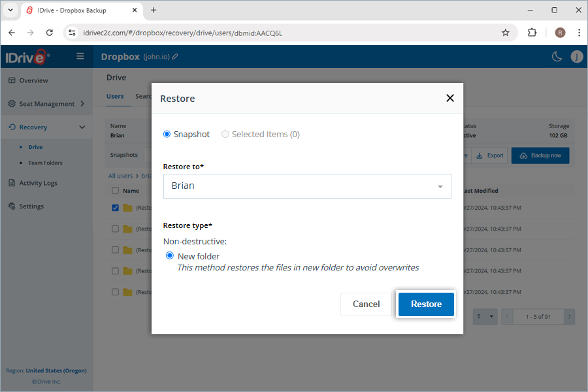Click the United States (Oregon) region link
Image resolution: width=588 pixels, height=392 pixels.
(56, 370)
